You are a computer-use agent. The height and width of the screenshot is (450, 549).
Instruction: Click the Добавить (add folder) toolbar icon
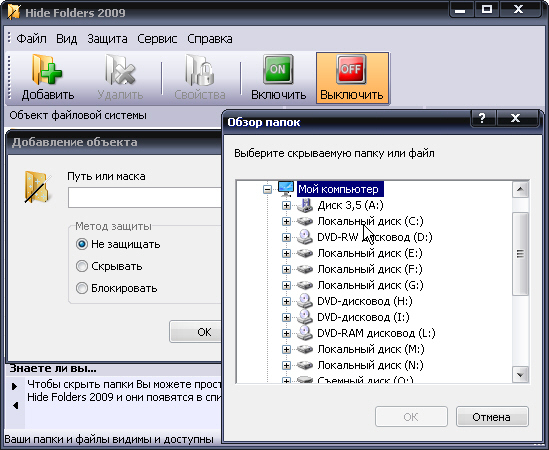(47, 70)
